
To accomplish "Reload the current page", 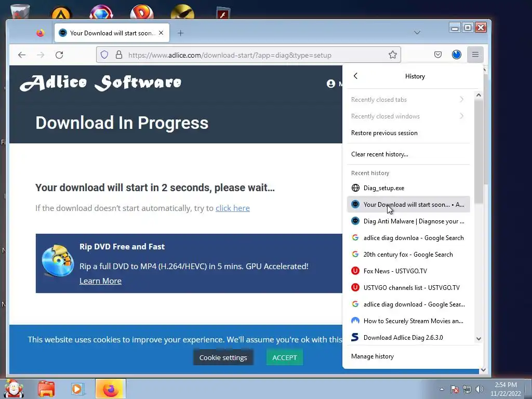I will click(59, 55).
